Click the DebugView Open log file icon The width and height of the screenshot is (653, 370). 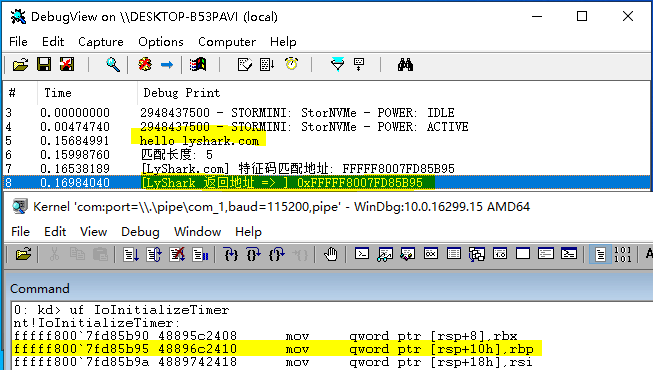coord(20,65)
